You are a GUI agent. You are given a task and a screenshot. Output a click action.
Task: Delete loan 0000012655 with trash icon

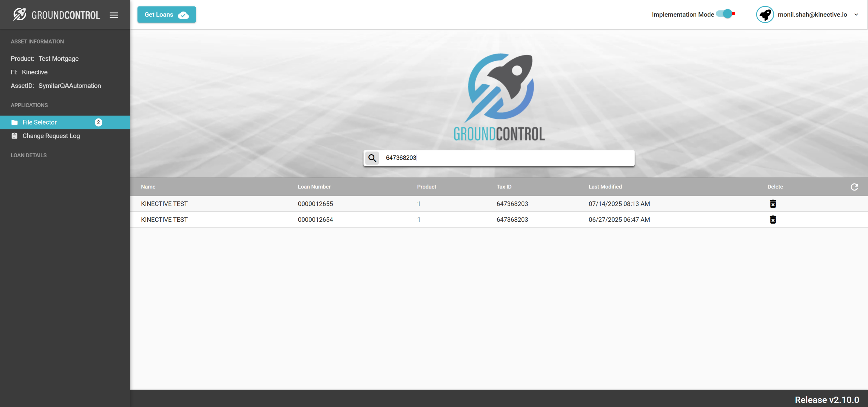click(773, 204)
